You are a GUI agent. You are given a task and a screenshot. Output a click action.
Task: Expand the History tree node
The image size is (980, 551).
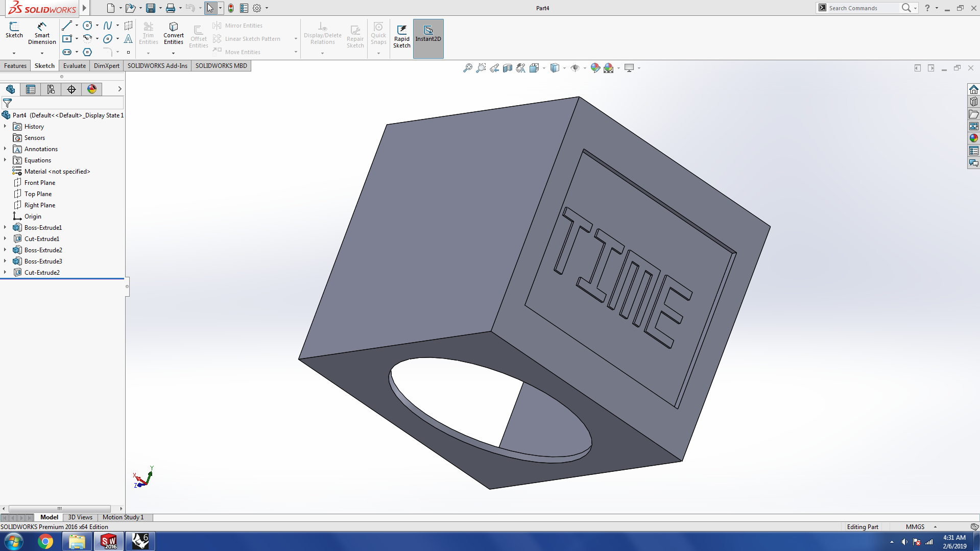(x=5, y=126)
